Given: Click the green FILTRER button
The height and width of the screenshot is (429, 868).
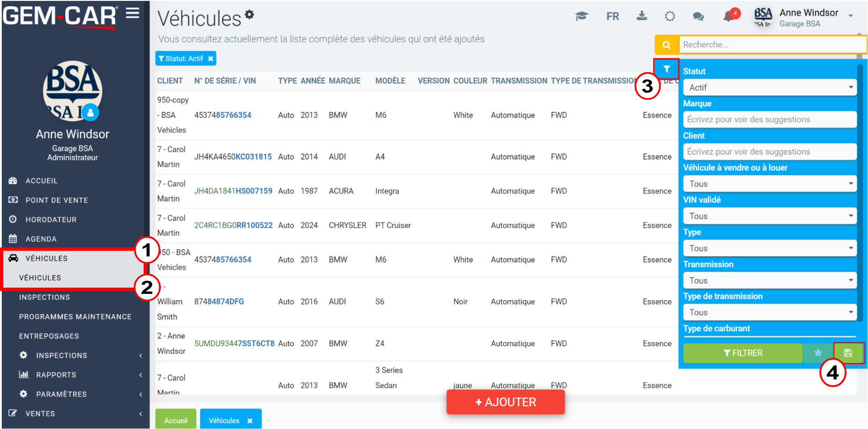Looking at the screenshot, I should (743, 353).
